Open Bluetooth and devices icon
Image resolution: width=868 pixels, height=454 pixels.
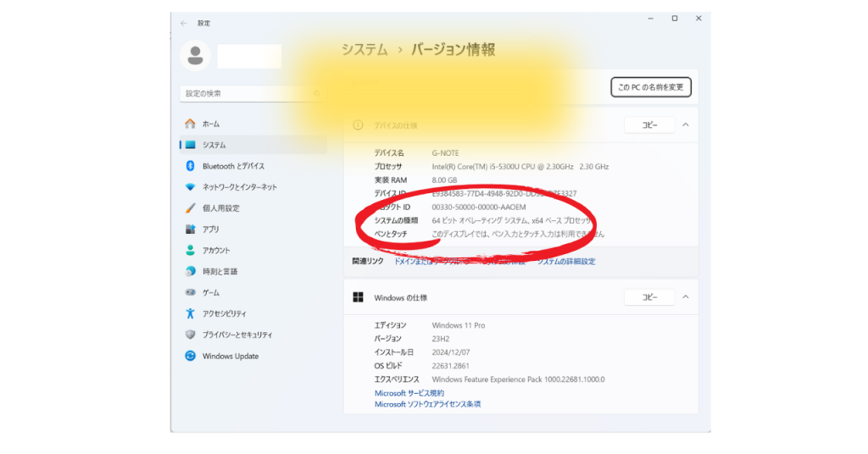click(x=191, y=166)
